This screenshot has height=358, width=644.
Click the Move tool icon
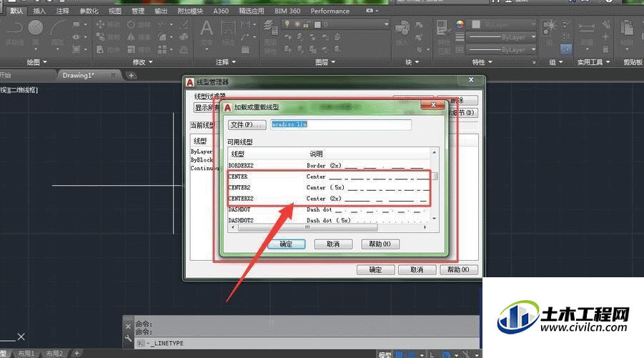(100, 24)
